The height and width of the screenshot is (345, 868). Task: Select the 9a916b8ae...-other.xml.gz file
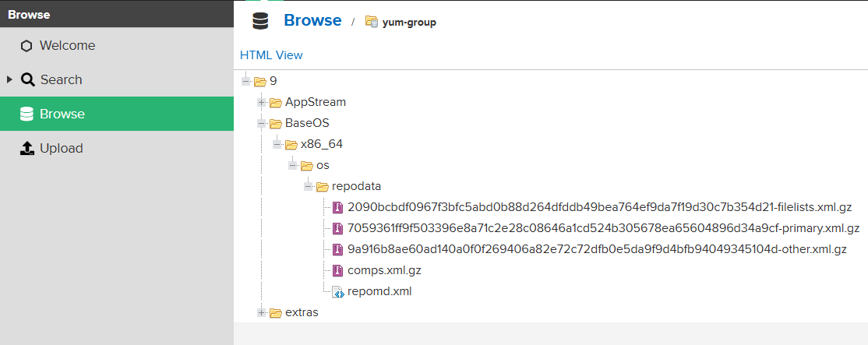click(x=598, y=249)
